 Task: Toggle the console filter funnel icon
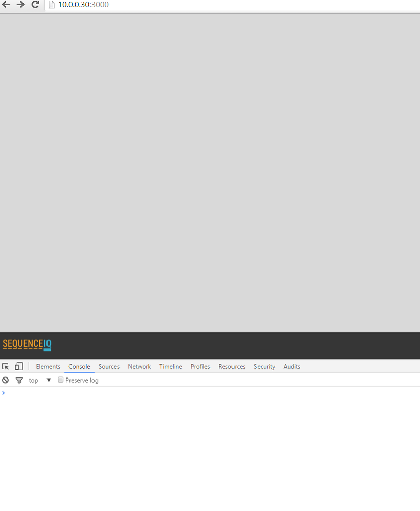[x=19, y=381]
